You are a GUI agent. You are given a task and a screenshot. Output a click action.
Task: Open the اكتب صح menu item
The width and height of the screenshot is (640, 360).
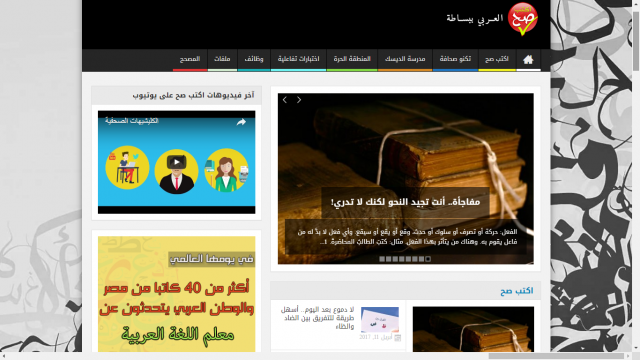pos(497,59)
